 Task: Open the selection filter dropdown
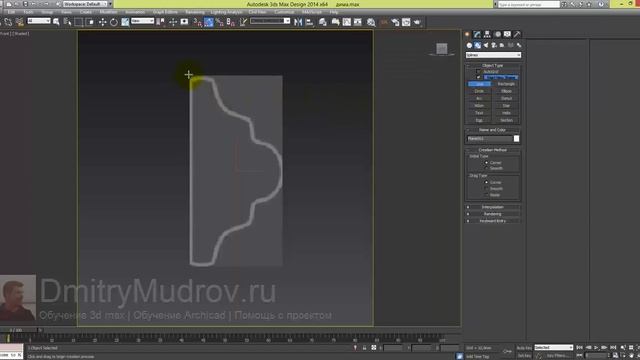point(39,20)
